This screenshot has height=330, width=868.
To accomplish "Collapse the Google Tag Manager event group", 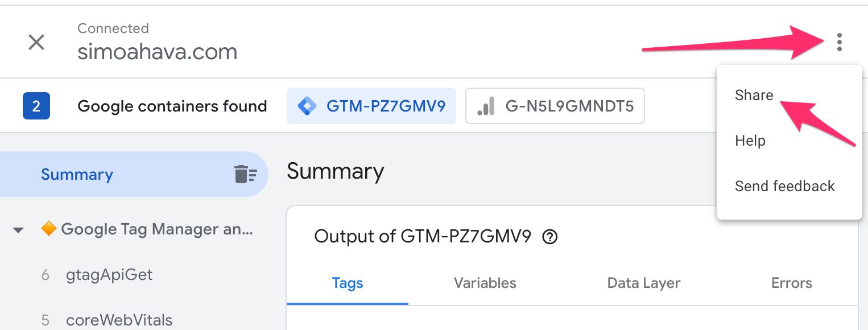I will (x=19, y=230).
